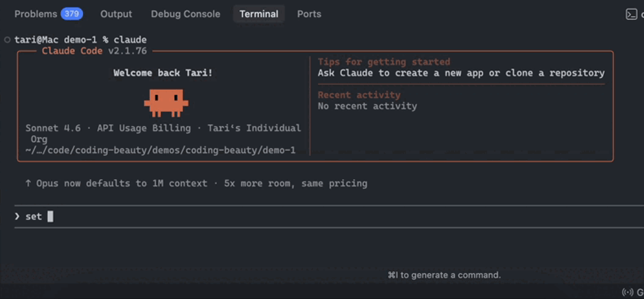Click the 'Welcome back Tari!' text
This screenshot has height=299, width=644.
click(x=163, y=73)
